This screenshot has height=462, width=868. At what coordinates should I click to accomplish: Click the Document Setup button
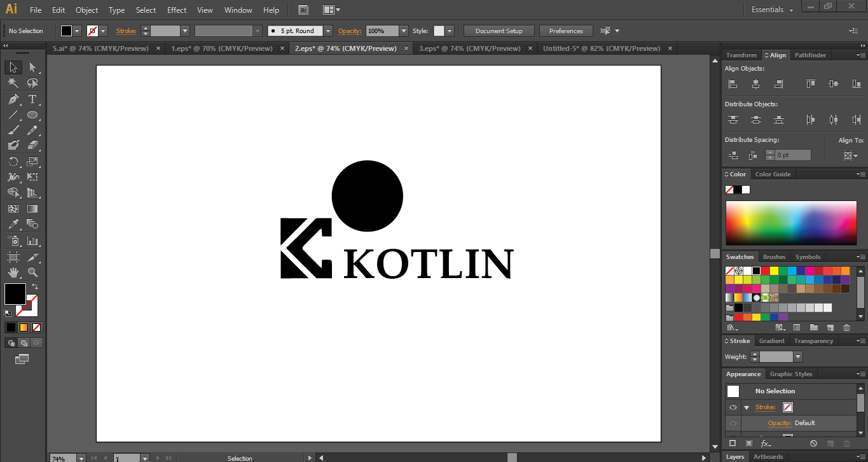tap(499, 31)
